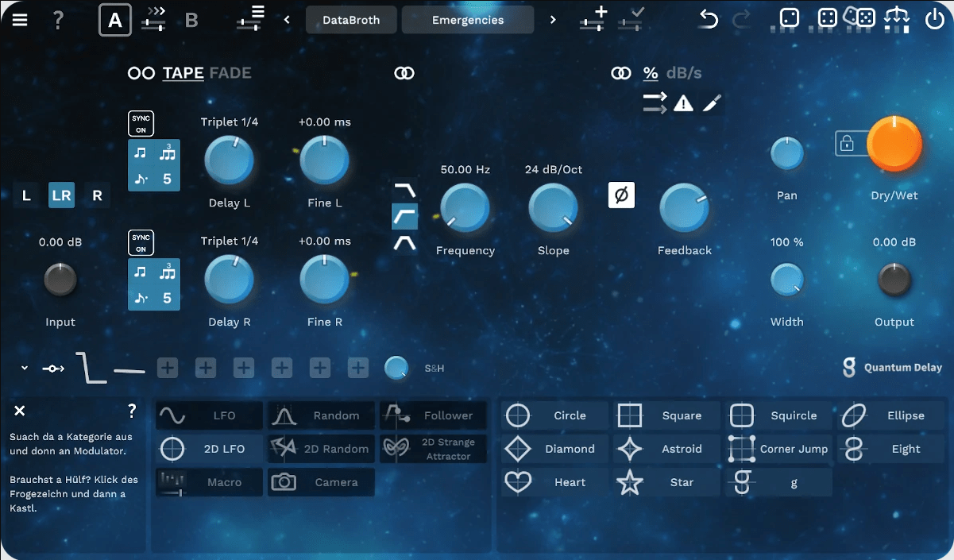Select preset slot A

115,21
